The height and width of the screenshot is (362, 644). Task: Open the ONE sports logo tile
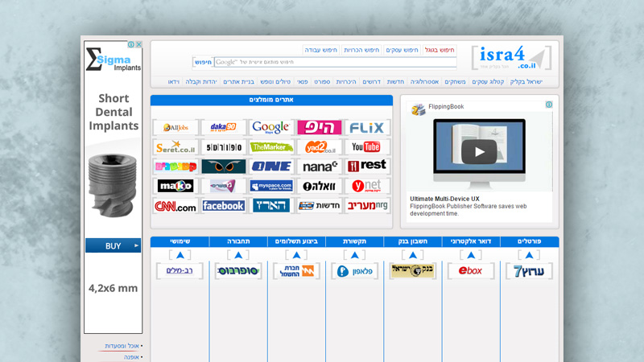point(271,167)
